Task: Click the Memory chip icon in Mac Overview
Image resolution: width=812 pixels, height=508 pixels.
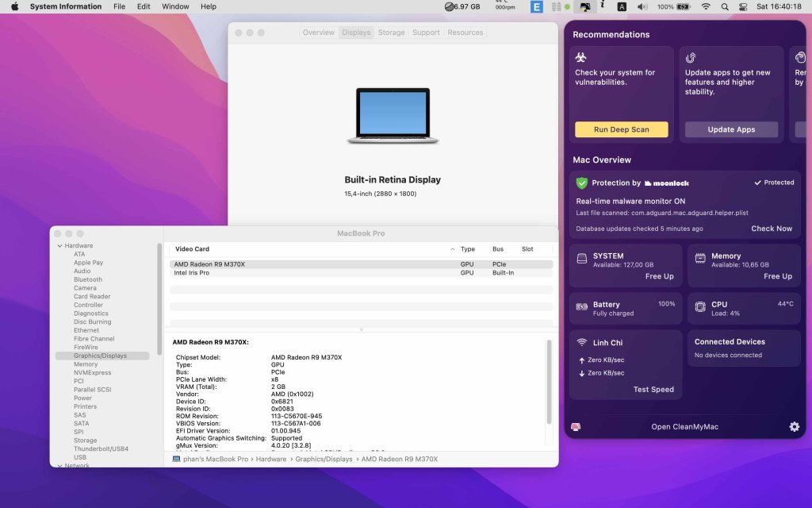Action: tap(700, 258)
